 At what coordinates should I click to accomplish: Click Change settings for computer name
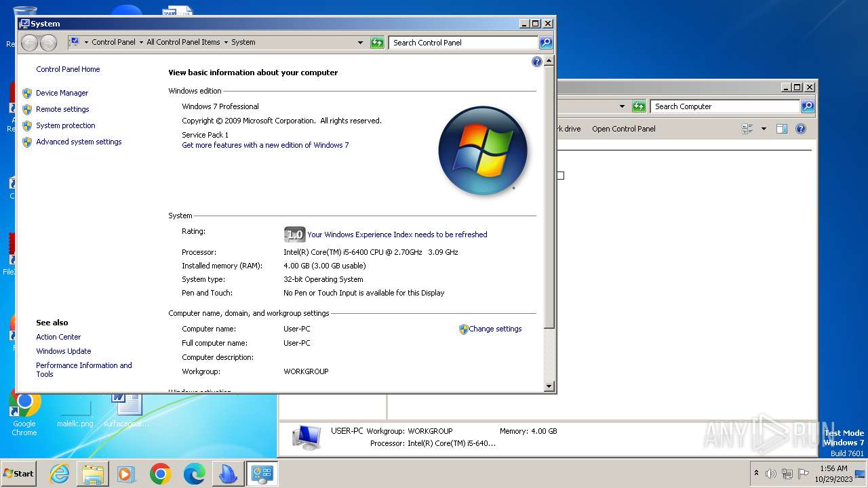coord(495,329)
